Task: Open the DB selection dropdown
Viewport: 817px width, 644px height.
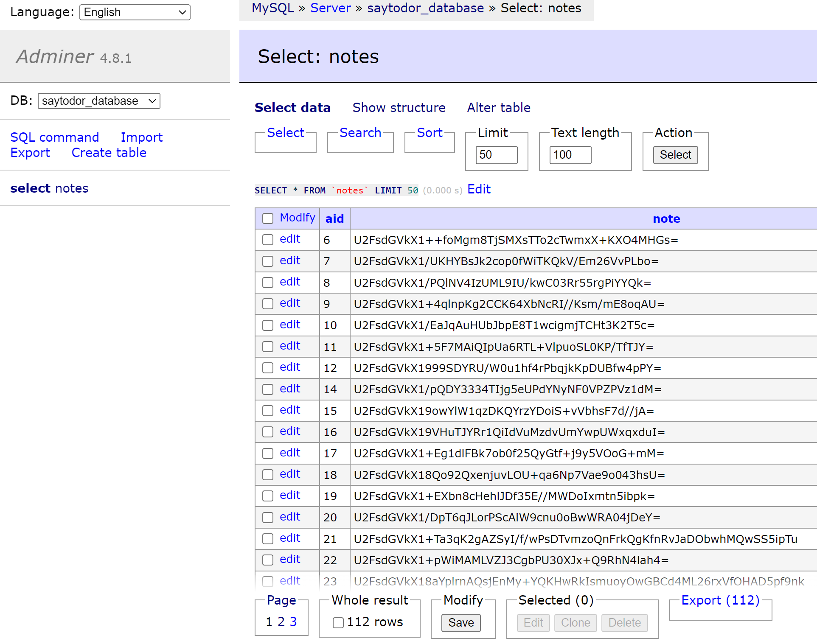Action: 98,101
